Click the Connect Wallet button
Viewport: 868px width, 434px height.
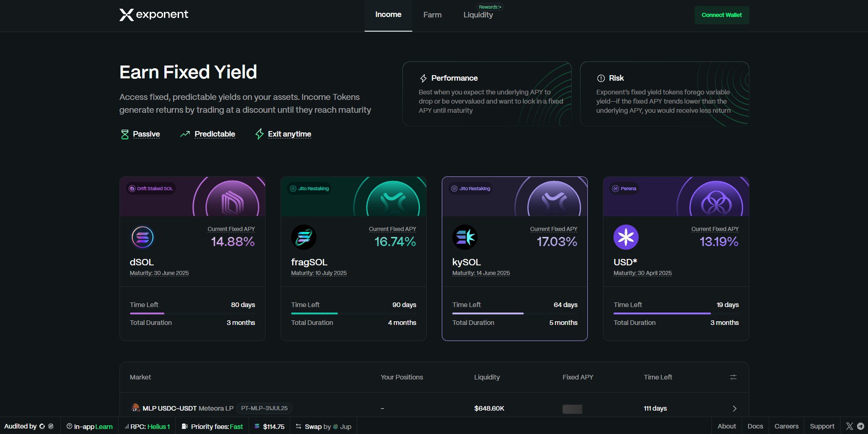point(722,15)
